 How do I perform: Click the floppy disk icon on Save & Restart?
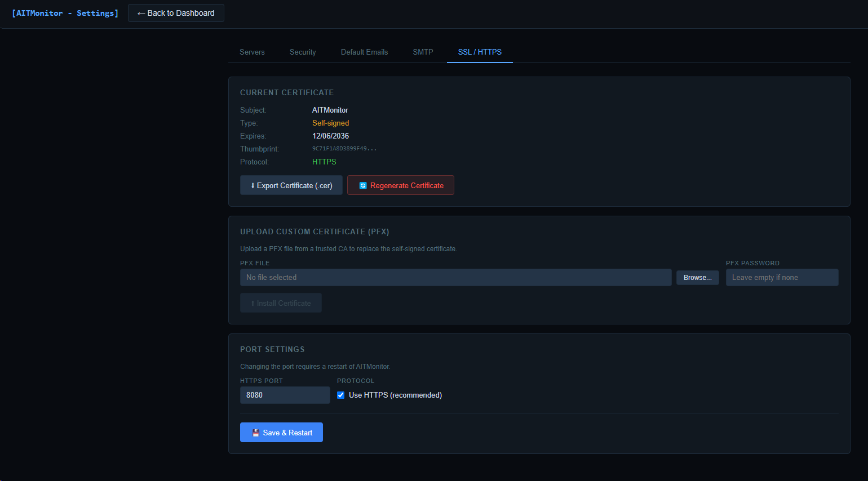tap(256, 433)
